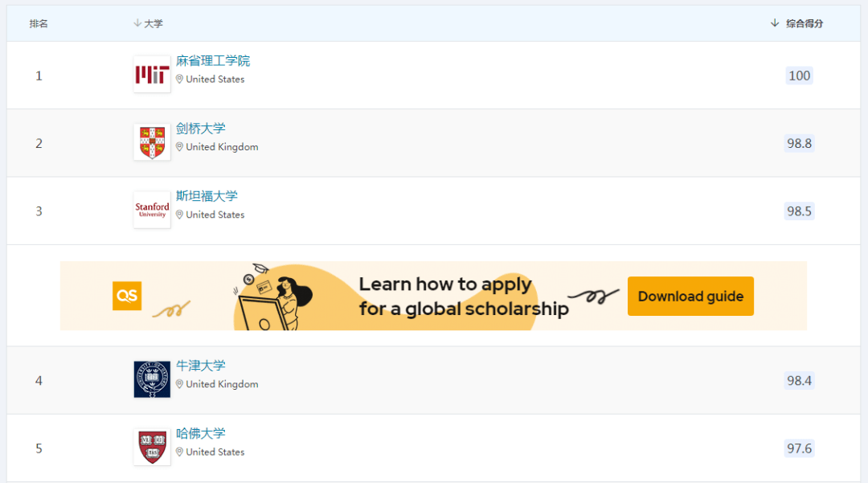Click the Stanford University logo
868x483 pixels.
[x=152, y=210]
